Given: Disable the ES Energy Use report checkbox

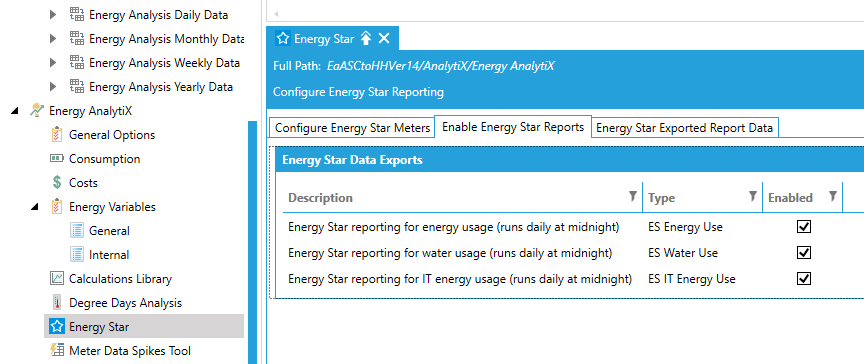Looking at the screenshot, I should (804, 226).
